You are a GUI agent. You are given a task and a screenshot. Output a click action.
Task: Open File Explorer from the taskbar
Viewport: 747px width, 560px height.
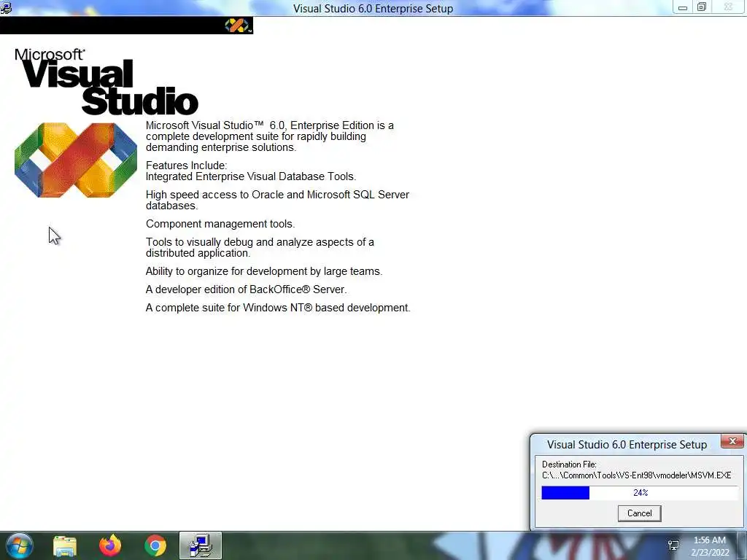click(x=65, y=545)
